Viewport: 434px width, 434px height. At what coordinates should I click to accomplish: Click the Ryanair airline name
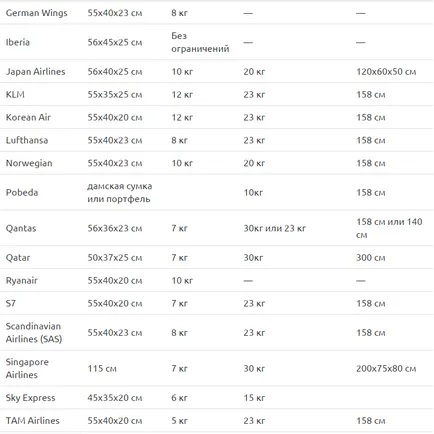tap(21, 281)
